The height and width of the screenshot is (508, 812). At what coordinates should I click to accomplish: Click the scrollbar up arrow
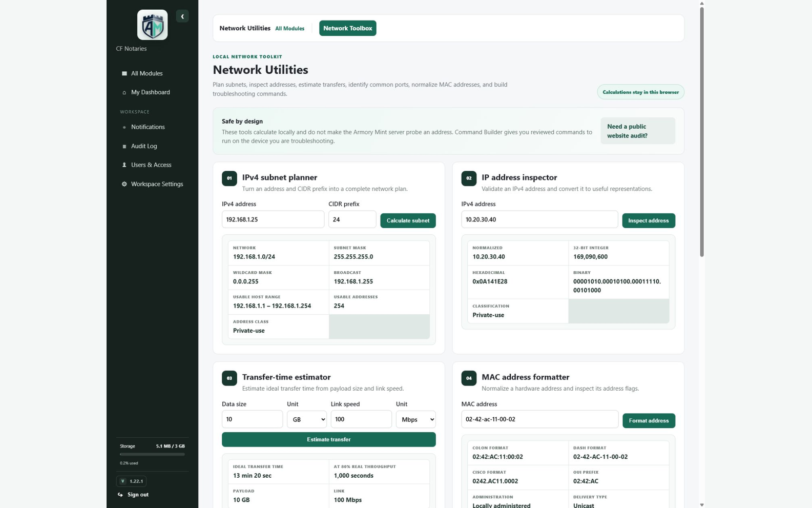tap(702, 3)
